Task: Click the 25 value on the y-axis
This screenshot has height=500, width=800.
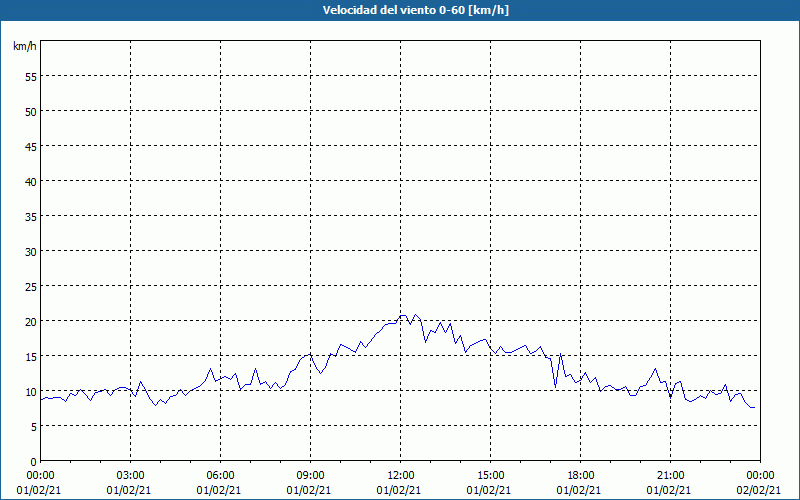Action: coord(31,287)
